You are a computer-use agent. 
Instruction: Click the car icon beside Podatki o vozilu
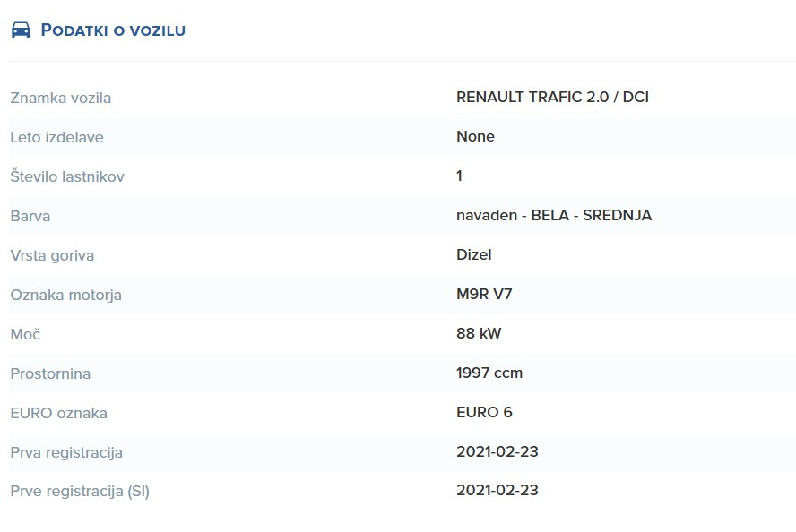click(x=21, y=30)
